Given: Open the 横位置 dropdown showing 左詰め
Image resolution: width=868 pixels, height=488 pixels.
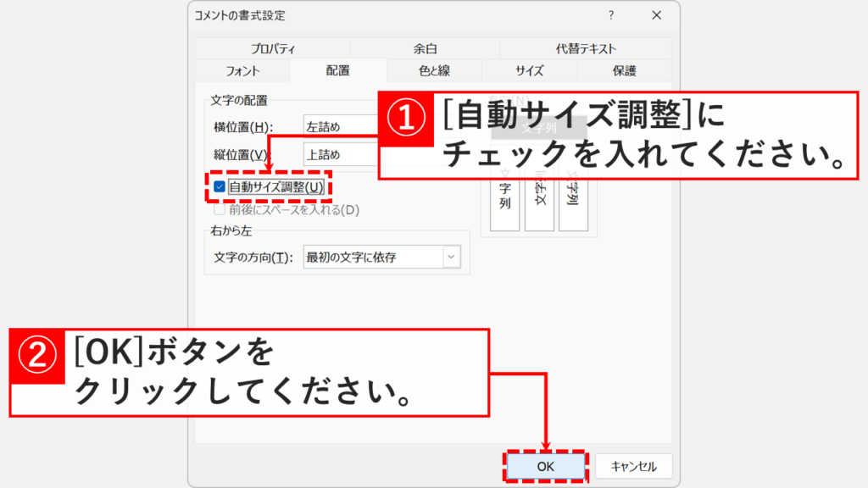Looking at the screenshot, I should [x=341, y=127].
